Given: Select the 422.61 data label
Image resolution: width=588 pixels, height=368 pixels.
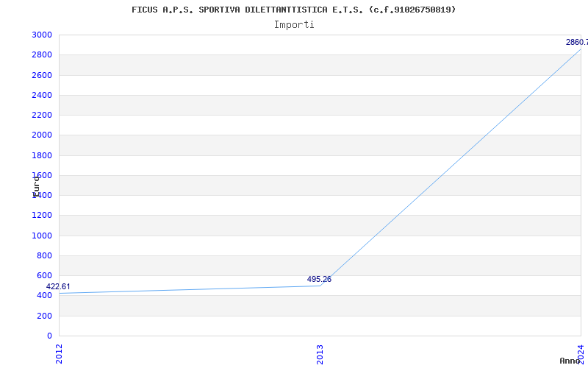Looking at the screenshot, I should (x=58, y=287).
